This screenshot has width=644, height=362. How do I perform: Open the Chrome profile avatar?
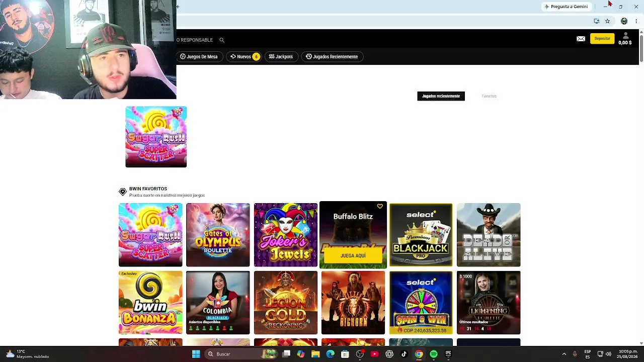(624, 21)
